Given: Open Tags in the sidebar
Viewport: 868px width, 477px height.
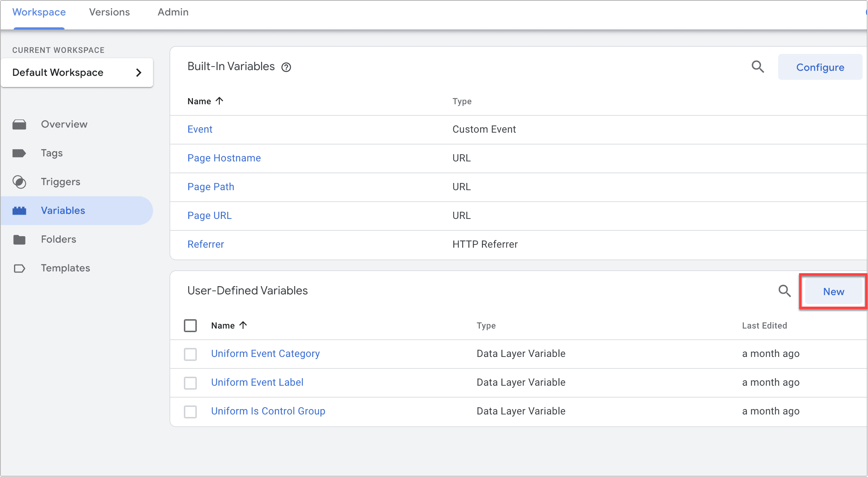Looking at the screenshot, I should pyautogui.click(x=52, y=153).
